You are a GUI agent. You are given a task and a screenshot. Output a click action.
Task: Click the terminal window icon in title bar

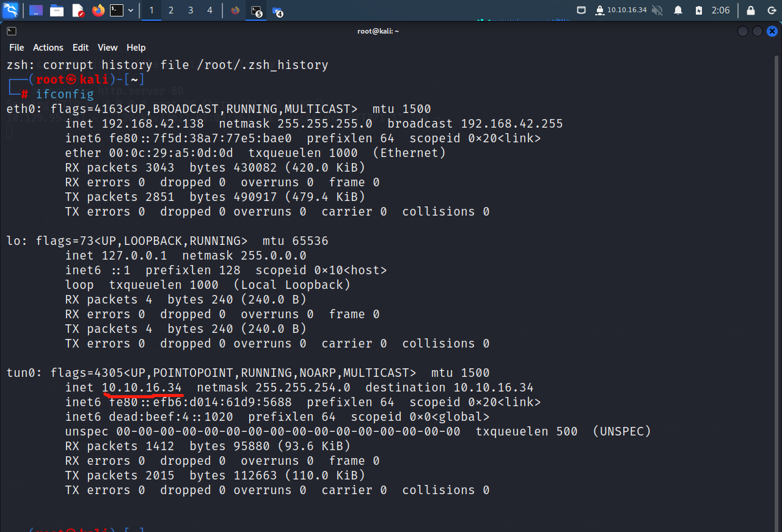click(x=12, y=31)
